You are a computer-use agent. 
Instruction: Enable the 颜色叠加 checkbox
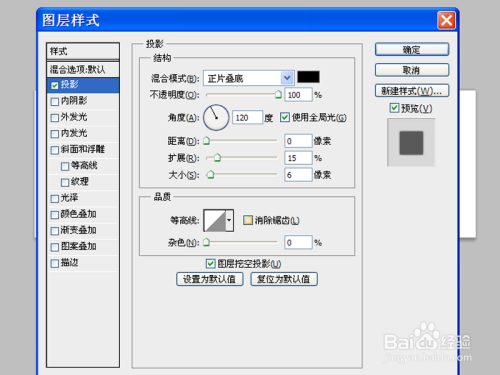pyautogui.click(x=55, y=215)
